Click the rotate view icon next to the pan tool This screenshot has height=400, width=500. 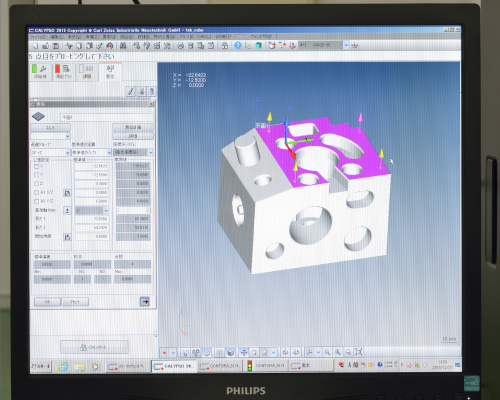tap(254, 352)
